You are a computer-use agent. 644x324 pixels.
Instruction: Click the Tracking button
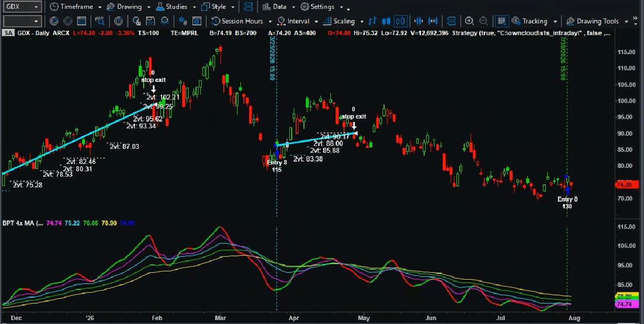click(535, 21)
